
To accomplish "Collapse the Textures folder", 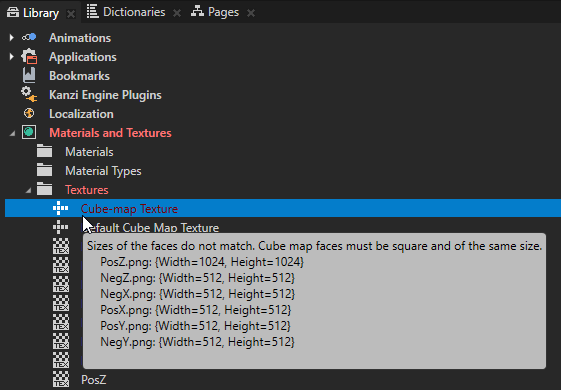I will click(28, 190).
